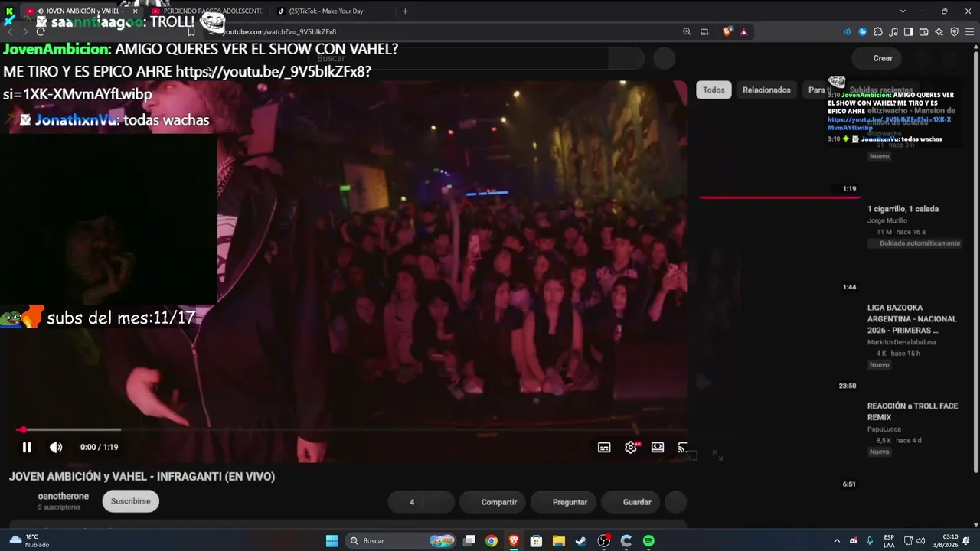Select the Relacionados filter chip

tap(766, 90)
